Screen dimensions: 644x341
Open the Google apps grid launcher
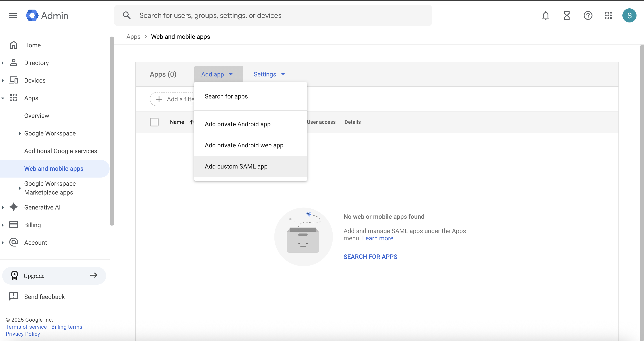pyautogui.click(x=608, y=15)
